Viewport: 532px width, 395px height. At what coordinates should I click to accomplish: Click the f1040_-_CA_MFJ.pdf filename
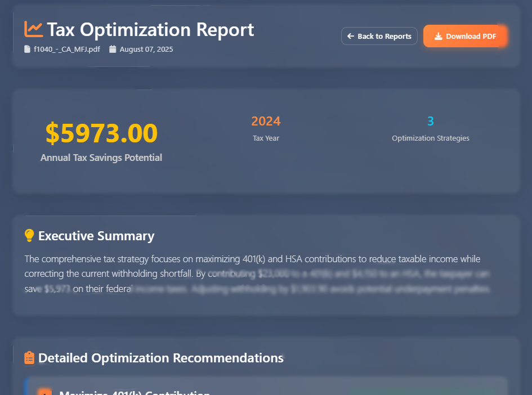click(x=67, y=50)
